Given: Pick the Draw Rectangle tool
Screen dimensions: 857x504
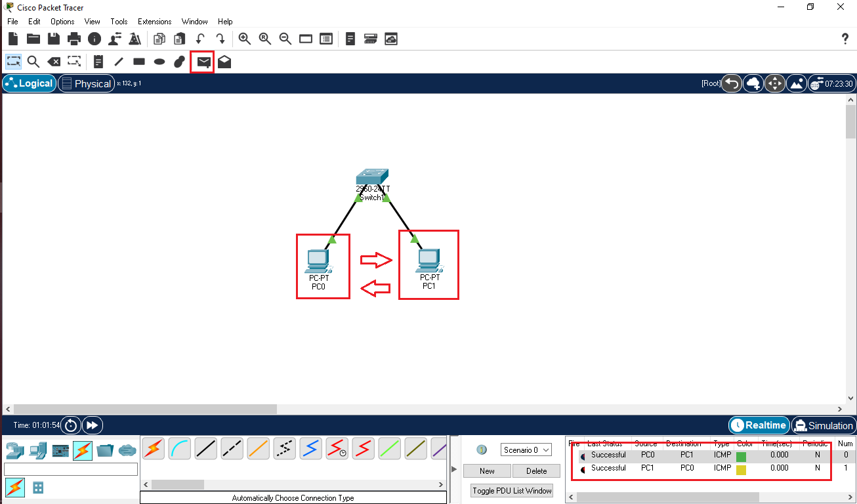Looking at the screenshot, I should click(x=139, y=62).
